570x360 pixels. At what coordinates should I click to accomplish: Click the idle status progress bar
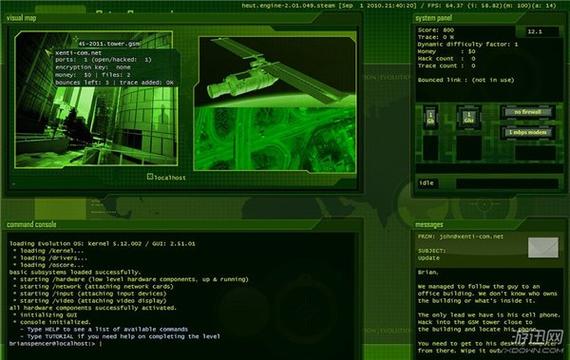(x=507, y=183)
